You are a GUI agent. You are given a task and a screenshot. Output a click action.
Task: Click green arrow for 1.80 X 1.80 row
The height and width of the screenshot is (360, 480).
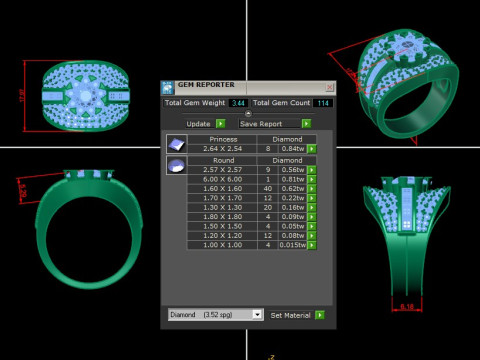click(x=312, y=217)
